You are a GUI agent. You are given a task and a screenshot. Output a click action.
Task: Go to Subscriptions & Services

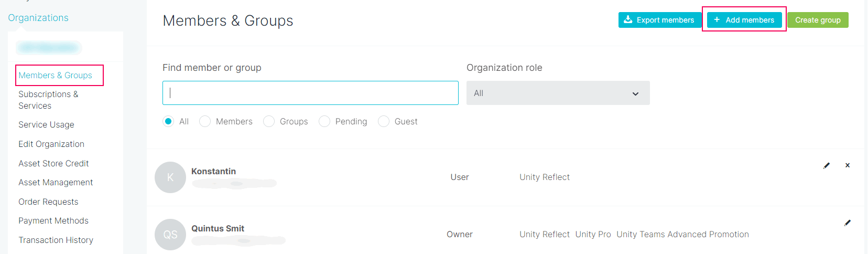point(48,100)
